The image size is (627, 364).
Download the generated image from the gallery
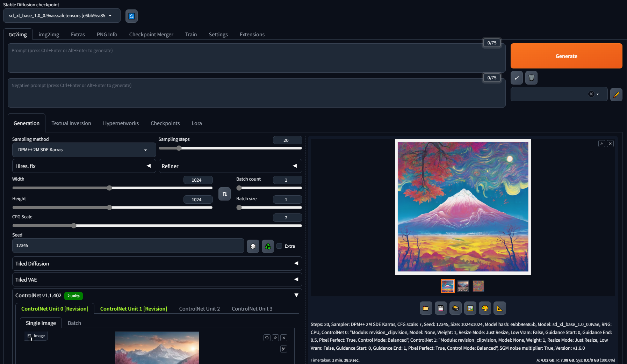tap(601, 144)
